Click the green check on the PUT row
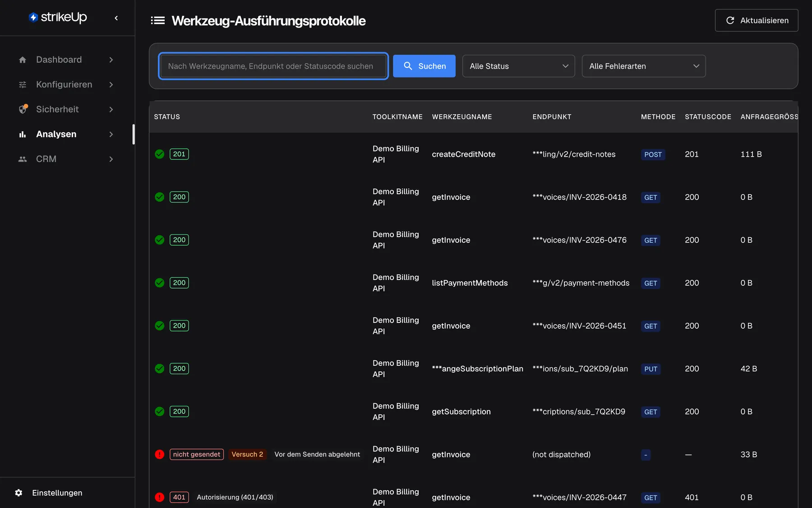The image size is (812, 508). 160,368
